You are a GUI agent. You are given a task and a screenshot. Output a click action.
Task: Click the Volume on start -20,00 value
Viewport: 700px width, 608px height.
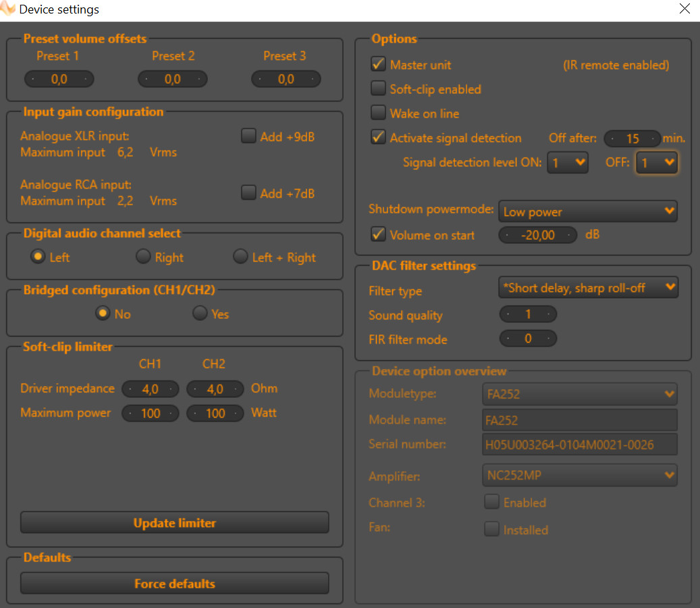(x=538, y=234)
